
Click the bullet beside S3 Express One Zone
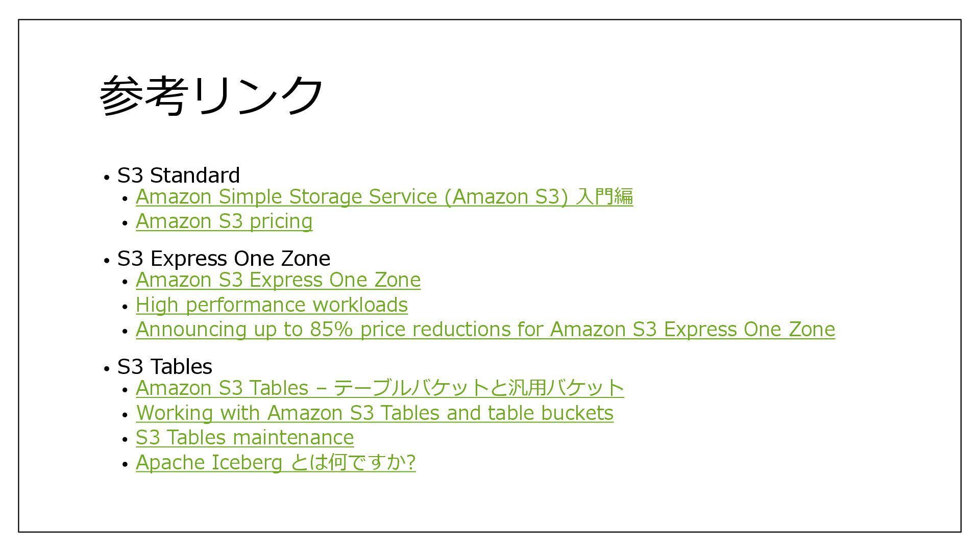pyautogui.click(x=107, y=261)
